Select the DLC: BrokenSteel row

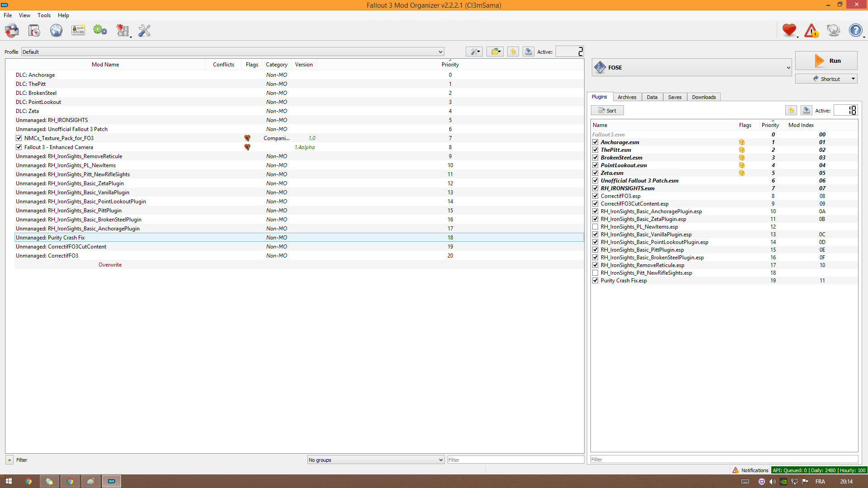(299, 93)
